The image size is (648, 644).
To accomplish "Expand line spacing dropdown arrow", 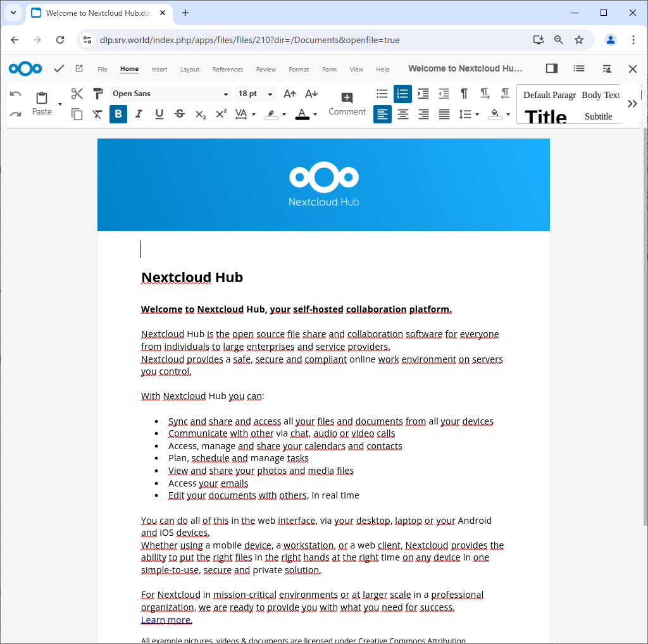I will point(477,115).
